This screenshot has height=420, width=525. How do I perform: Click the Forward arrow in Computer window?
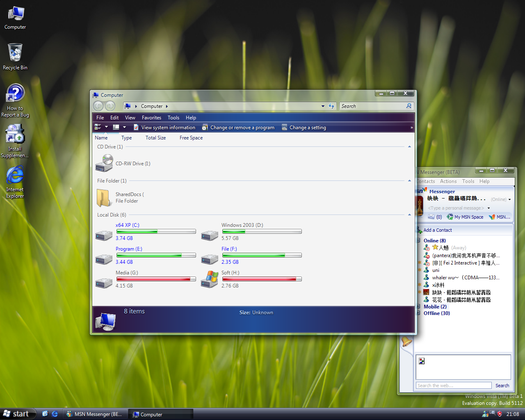click(x=110, y=106)
